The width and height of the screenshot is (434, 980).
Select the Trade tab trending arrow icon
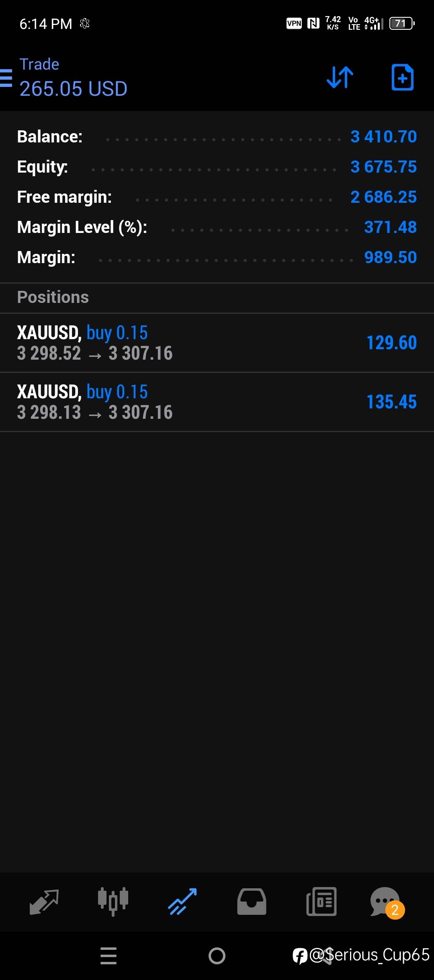click(182, 902)
